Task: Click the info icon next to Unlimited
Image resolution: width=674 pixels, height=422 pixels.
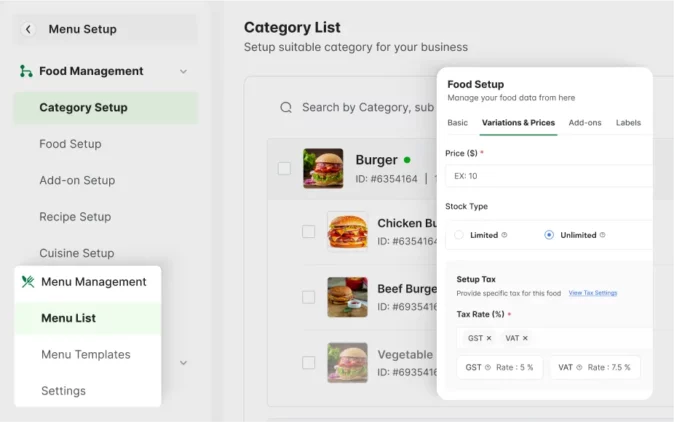Action: click(x=604, y=235)
